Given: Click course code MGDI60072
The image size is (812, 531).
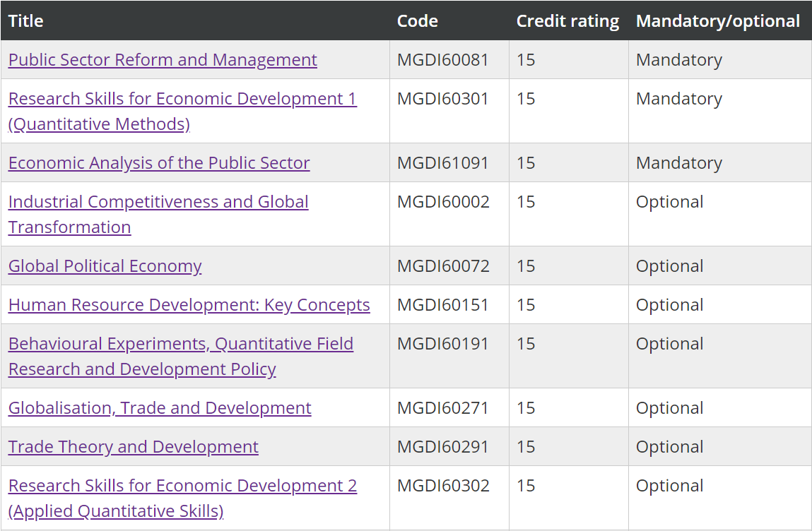Looking at the screenshot, I should tap(442, 266).
